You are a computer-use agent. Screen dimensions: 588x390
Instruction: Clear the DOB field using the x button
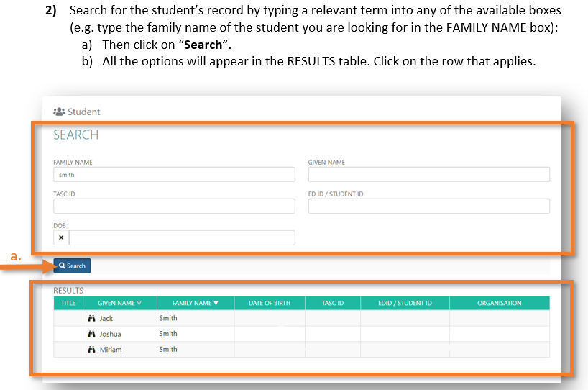coord(61,237)
